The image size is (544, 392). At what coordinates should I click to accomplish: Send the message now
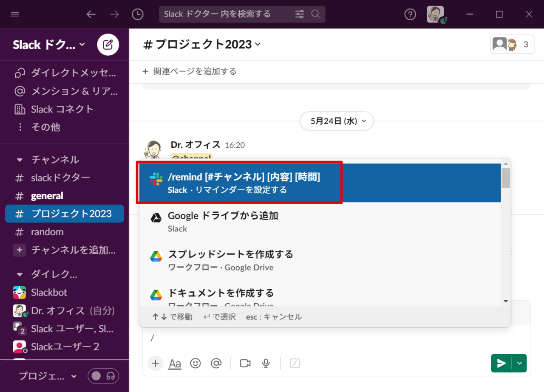click(x=501, y=363)
